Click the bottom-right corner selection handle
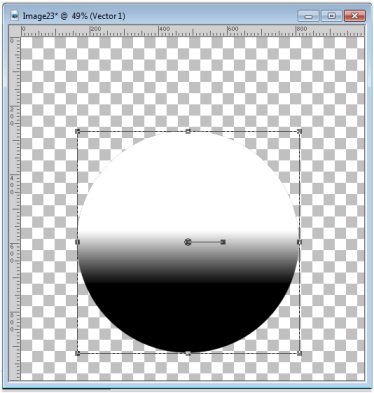Screen dimensions: 374x393 pos(299,353)
